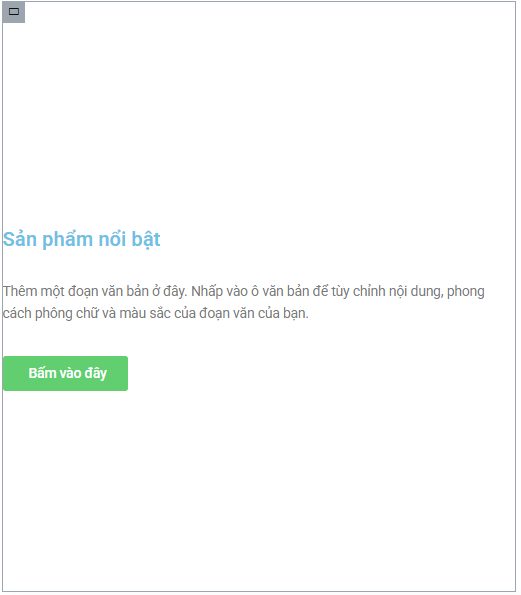This screenshot has height=595, width=521.
Task: Place cursor on 'Nhấp' in paragraph
Action: tap(207, 292)
